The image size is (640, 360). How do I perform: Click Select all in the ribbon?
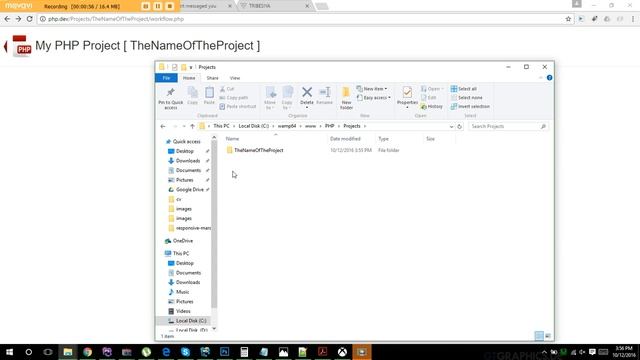[x=464, y=89]
